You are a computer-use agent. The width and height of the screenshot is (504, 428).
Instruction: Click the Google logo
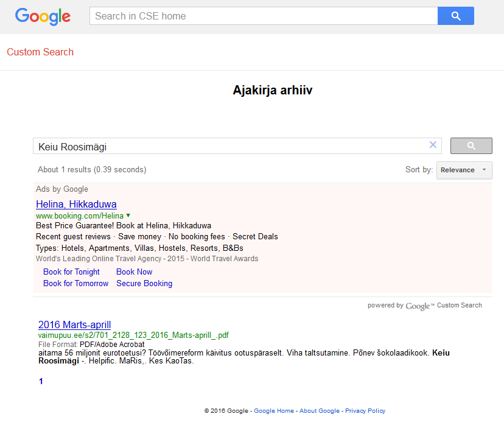[x=43, y=16]
